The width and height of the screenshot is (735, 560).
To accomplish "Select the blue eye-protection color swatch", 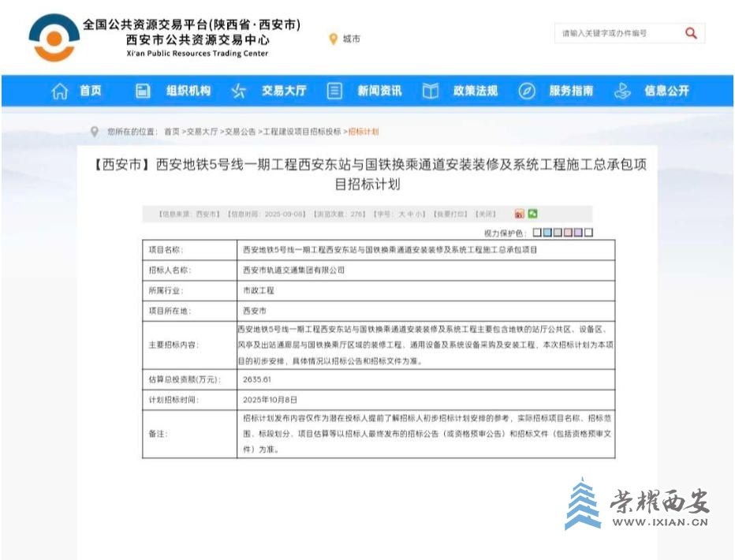I will (x=547, y=233).
